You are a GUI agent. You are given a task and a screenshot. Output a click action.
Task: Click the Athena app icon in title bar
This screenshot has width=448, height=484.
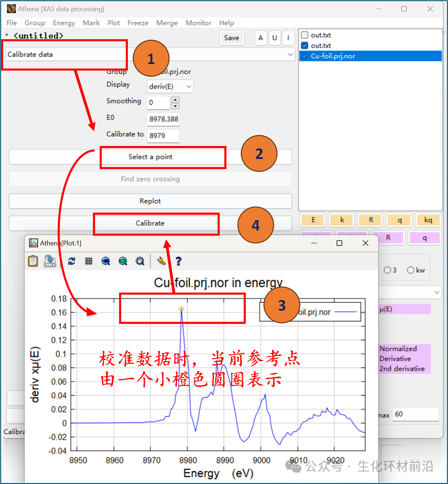[11, 8]
